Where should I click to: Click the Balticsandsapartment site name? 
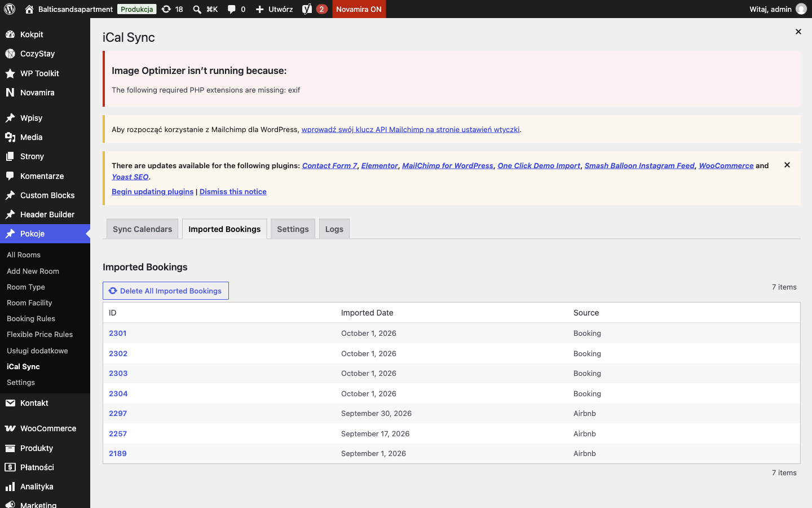(x=76, y=9)
